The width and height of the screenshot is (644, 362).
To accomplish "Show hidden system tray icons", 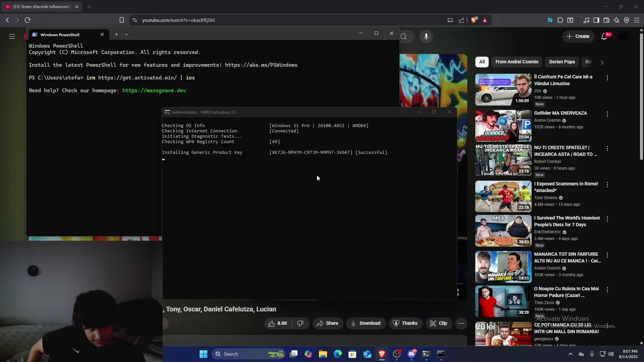I will pyautogui.click(x=570, y=354).
